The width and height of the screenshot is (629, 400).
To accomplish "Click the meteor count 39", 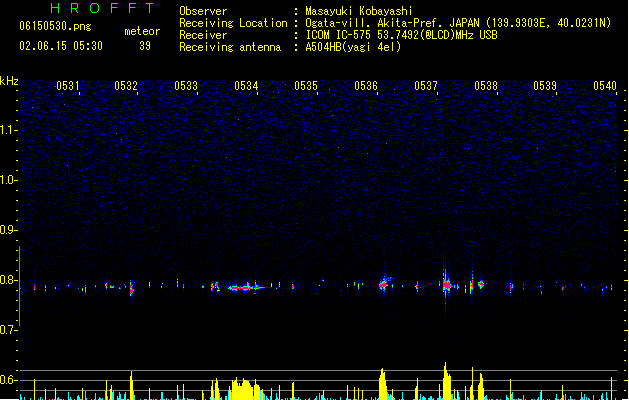I will 145,46.
